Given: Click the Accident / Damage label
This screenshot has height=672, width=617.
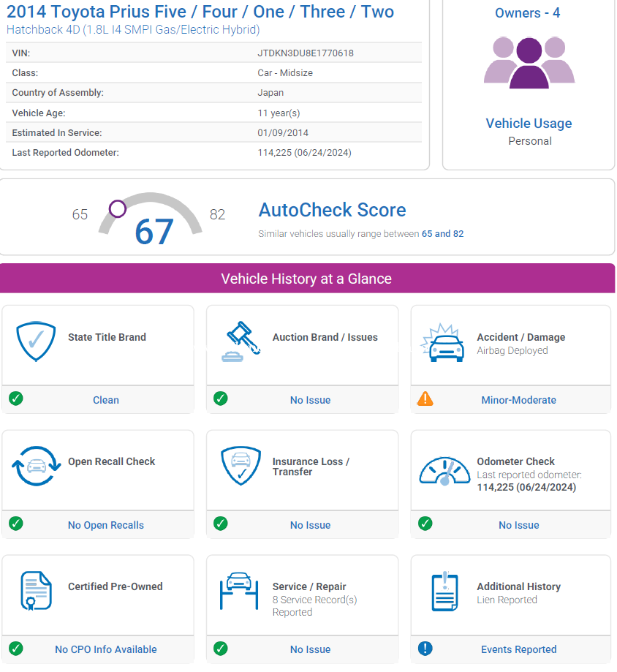Looking at the screenshot, I should point(521,337).
